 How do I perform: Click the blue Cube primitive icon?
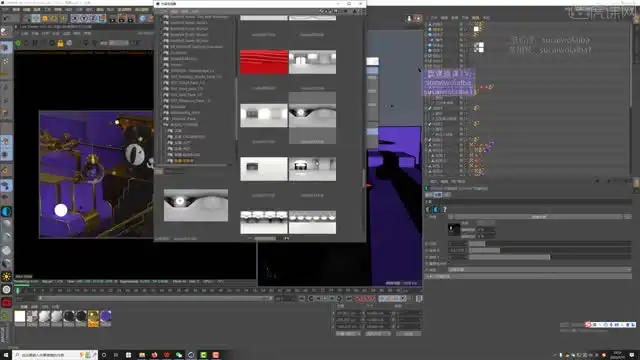(x=143, y=18)
